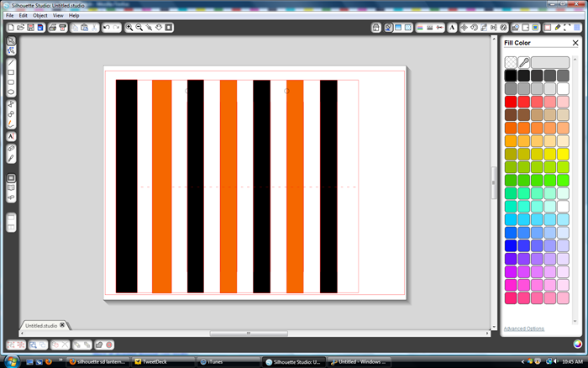The image size is (588, 368).
Task: Select the first orange stripe on canvas
Action: (x=162, y=186)
